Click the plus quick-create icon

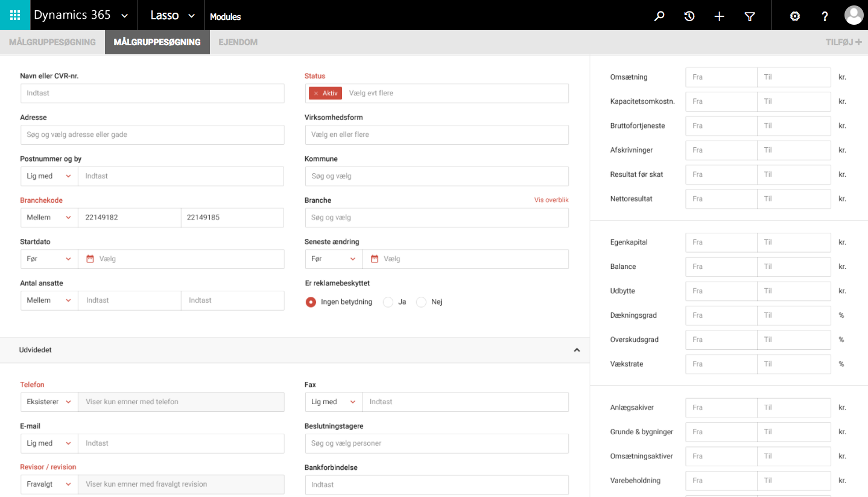(x=719, y=16)
